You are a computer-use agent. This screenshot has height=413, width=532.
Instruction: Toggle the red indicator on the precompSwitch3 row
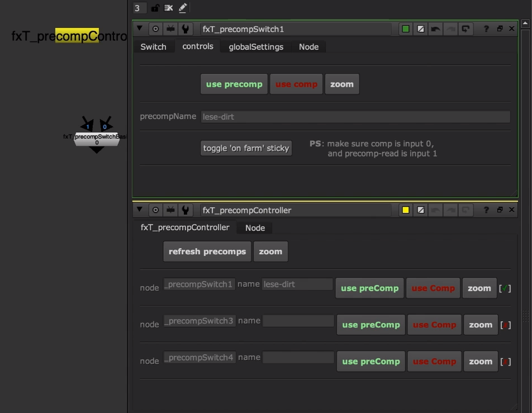(506, 324)
